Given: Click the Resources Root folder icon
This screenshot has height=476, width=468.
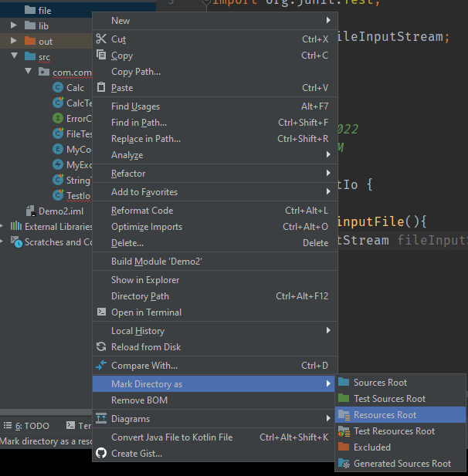Looking at the screenshot, I should click(344, 414).
